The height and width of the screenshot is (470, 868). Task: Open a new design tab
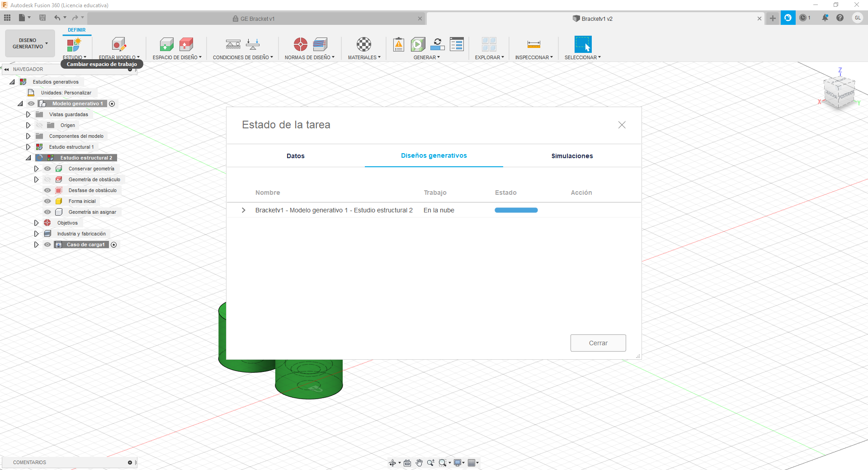[x=773, y=18]
